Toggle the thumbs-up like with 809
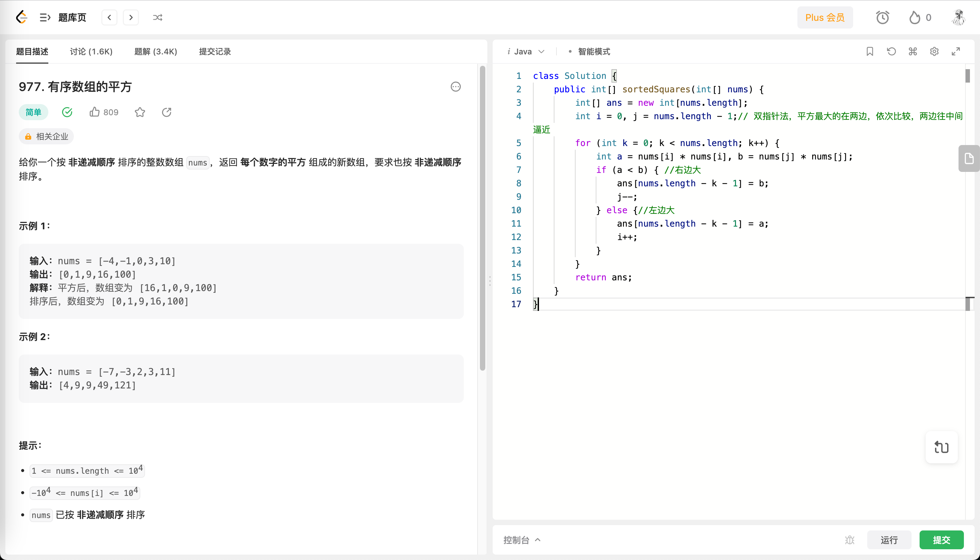Viewport: 980px width, 560px height. pyautogui.click(x=95, y=112)
